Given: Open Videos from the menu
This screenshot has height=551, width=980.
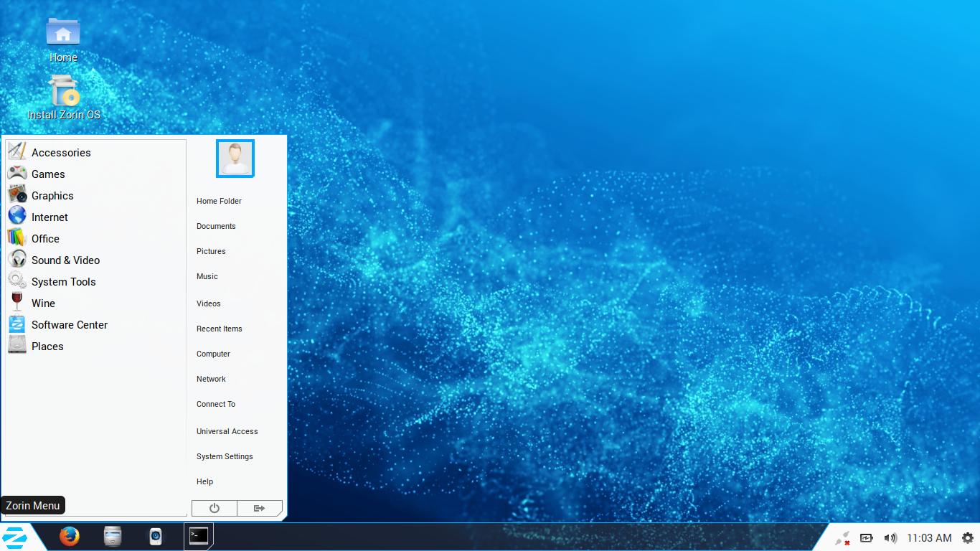Looking at the screenshot, I should (209, 303).
